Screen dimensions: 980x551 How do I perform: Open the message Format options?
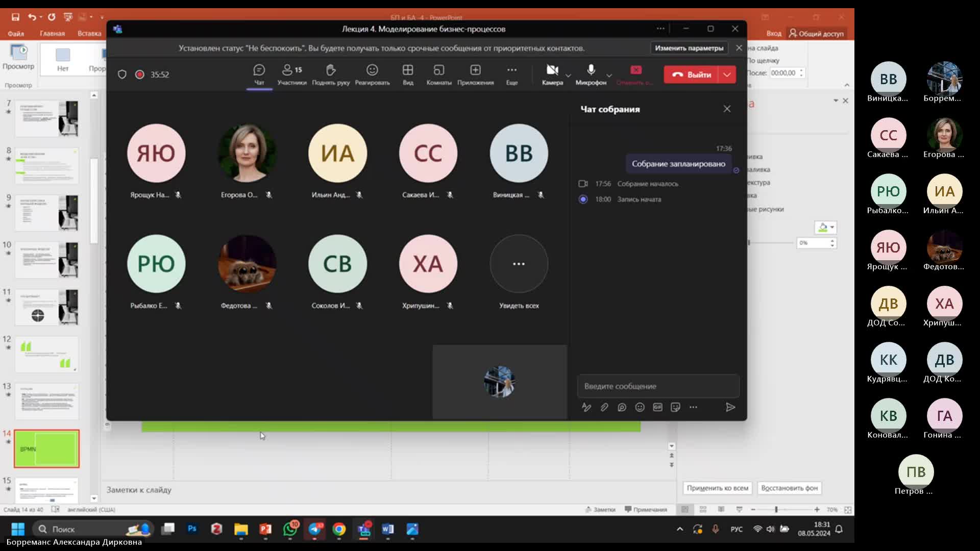tap(586, 407)
